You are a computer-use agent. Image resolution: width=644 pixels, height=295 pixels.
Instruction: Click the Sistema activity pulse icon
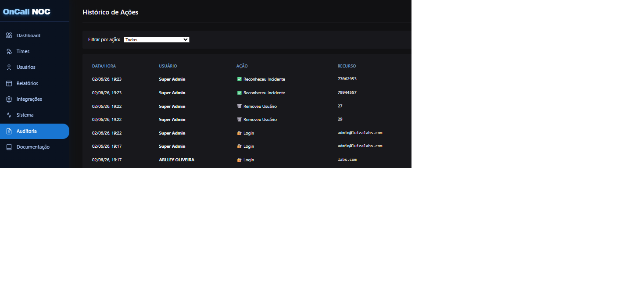pyautogui.click(x=9, y=115)
